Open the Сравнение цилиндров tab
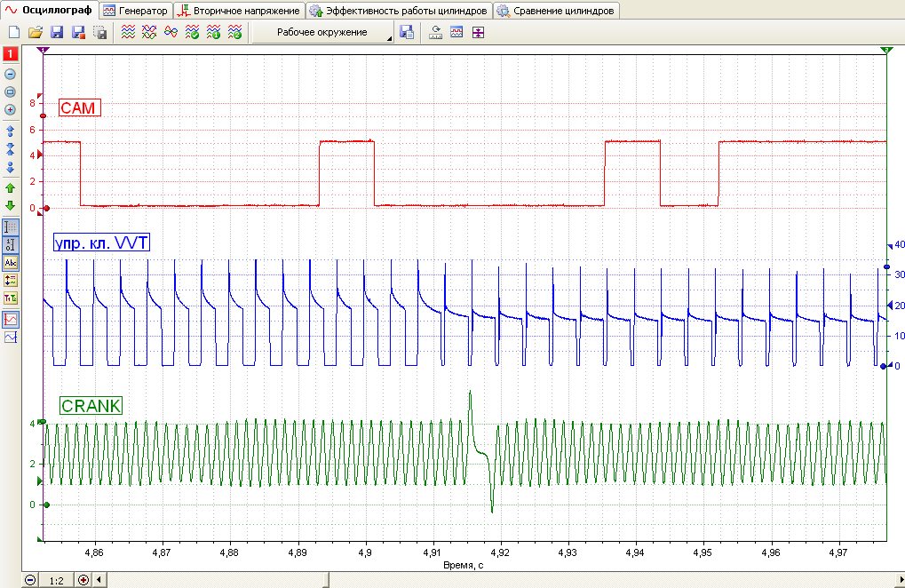 557,11
